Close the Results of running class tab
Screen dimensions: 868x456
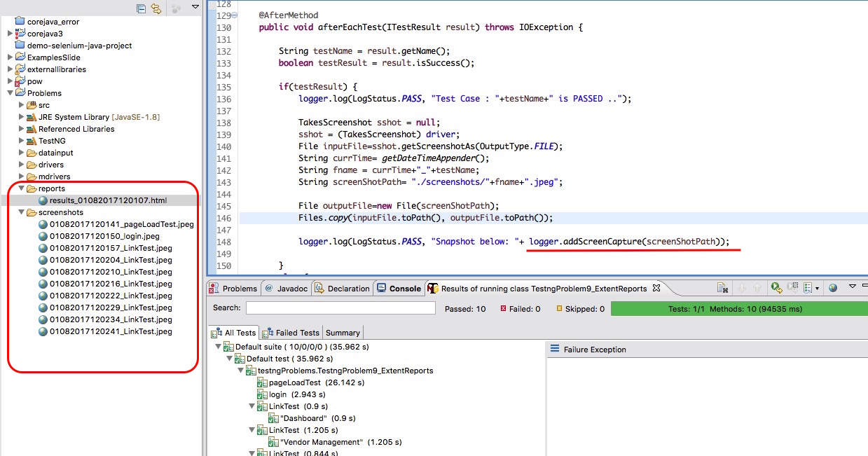click(x=656, y=288)
